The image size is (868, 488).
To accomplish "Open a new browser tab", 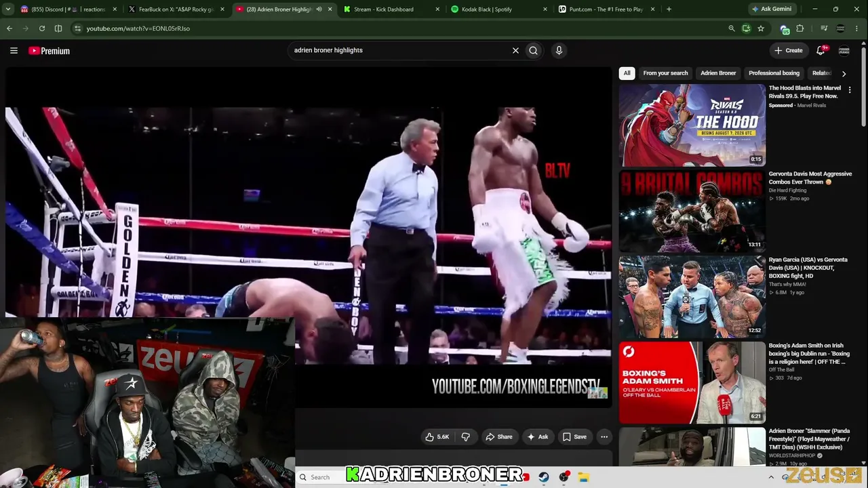I will tap(669, 9).
